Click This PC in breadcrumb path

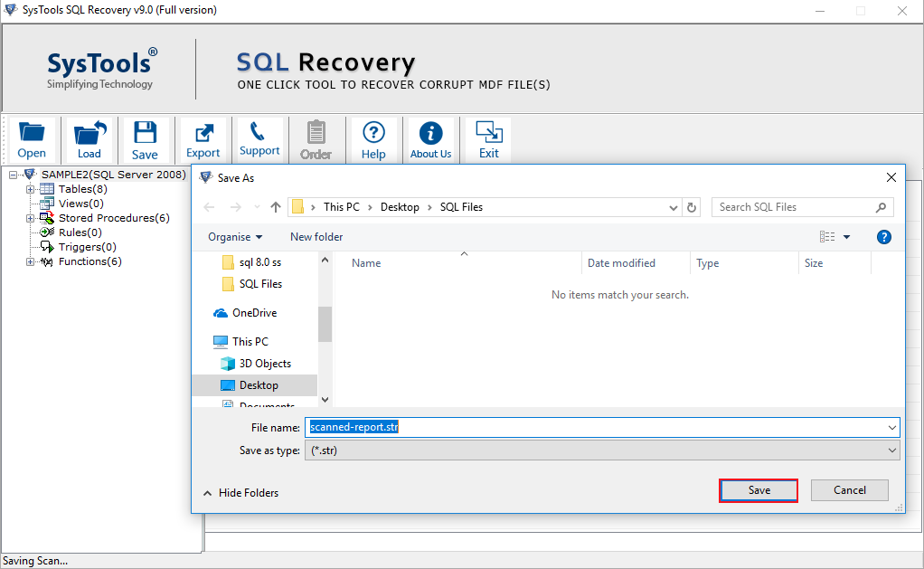341,207
